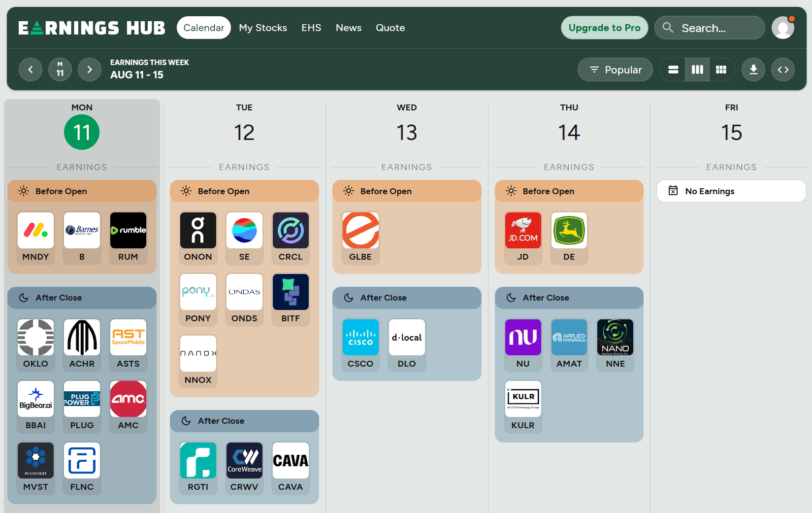Open the Popular filter dropdown
Screen dimensions: 812x513
615,69
